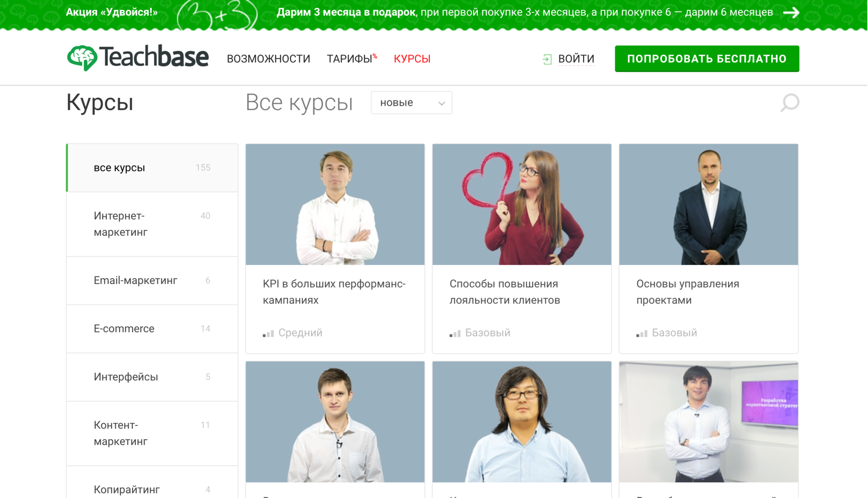Select the Email-маркетинг category
The image size is (868, 498).
135,280
